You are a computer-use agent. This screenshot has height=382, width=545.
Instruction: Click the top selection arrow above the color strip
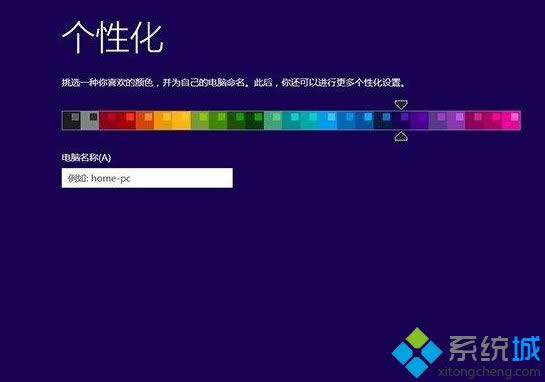(401, 104)
